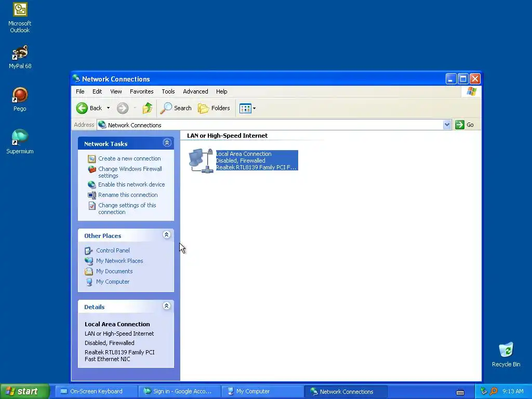532x399 pixels.
Task: Click the Network Connections taskbar button
Action: [345, 392]
